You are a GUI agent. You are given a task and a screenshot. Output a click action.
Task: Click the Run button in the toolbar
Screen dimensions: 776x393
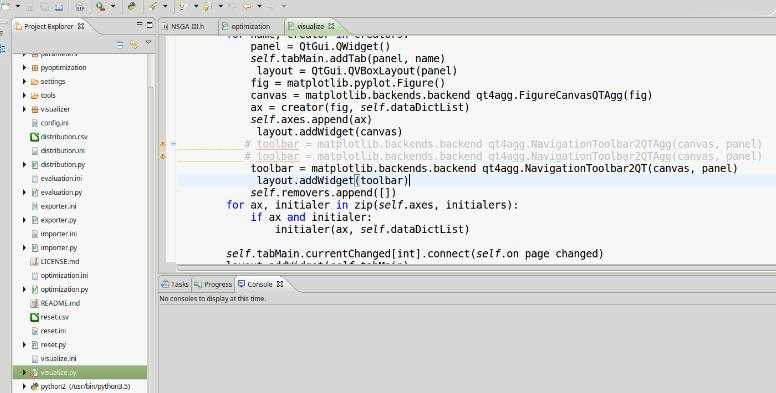(100, 6)
